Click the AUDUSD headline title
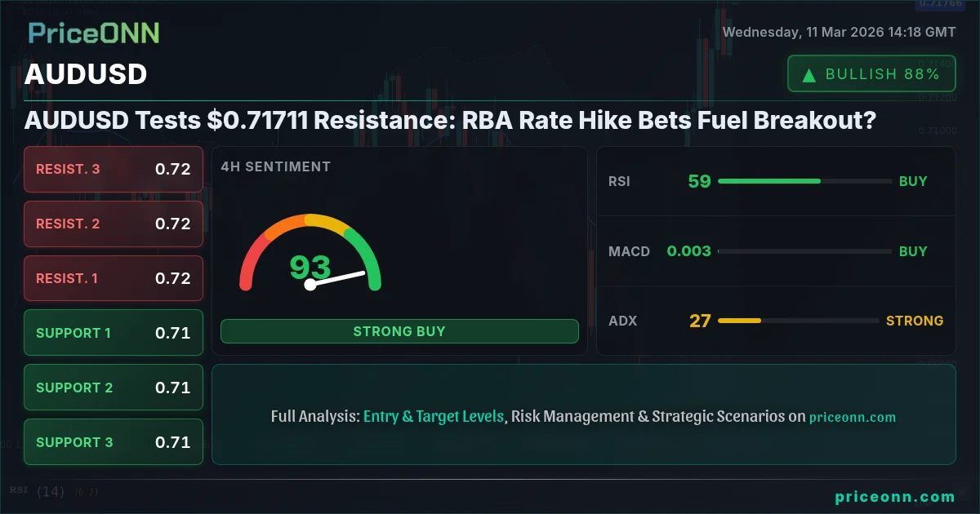The height and width of the screenshot is (514, 980). [450, 121]
